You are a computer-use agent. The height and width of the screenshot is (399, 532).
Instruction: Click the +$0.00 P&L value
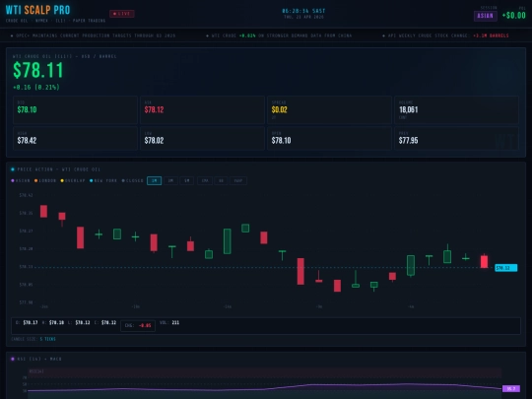click(x=513, y=15)
